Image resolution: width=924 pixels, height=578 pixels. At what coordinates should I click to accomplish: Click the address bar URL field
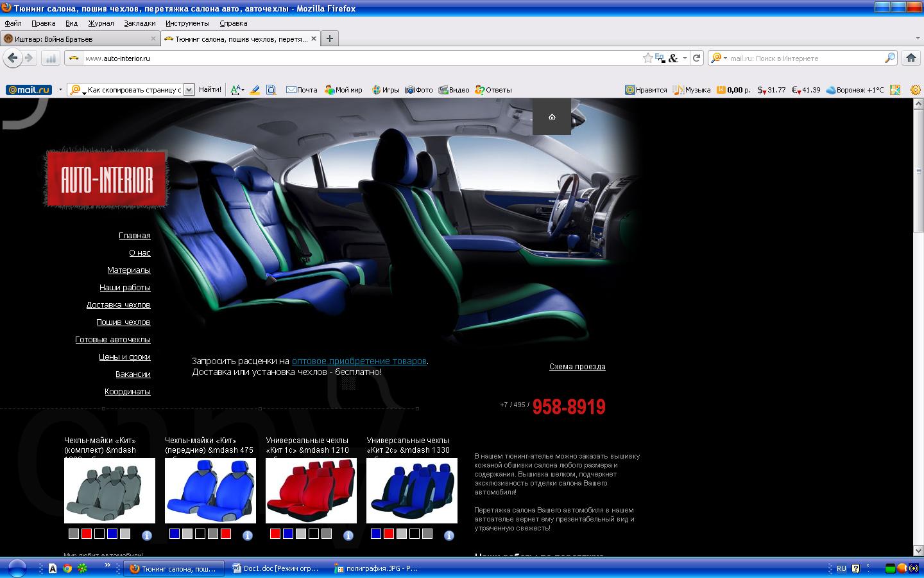[x=363, y=58]
